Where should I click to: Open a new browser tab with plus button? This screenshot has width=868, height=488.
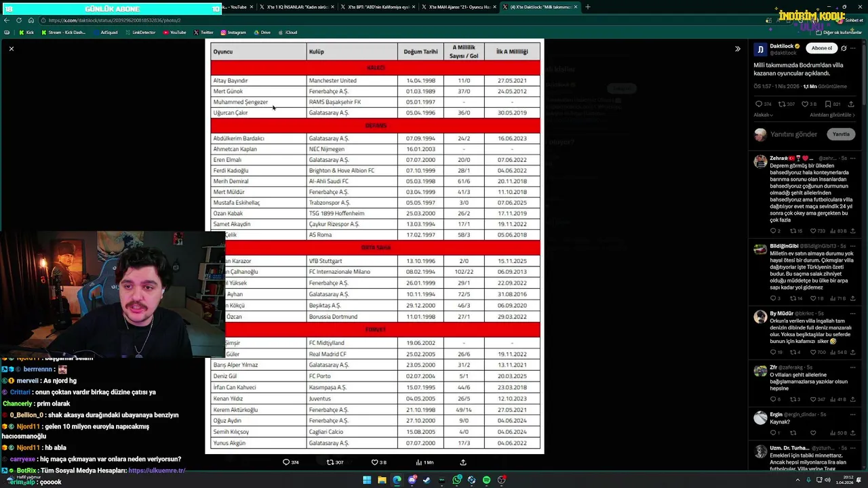[x=588, y=7]
